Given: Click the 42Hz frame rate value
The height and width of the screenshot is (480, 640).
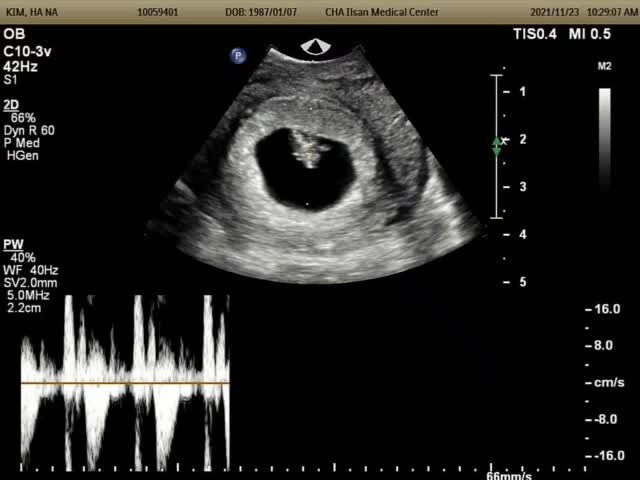Looking at the screenshot, I should point(20,67).
